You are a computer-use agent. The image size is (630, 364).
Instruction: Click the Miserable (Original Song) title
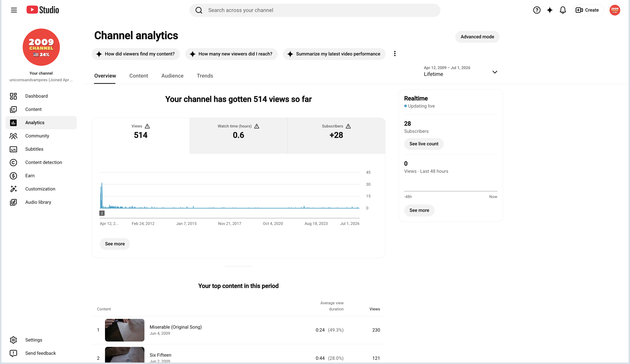click(176, 327)
